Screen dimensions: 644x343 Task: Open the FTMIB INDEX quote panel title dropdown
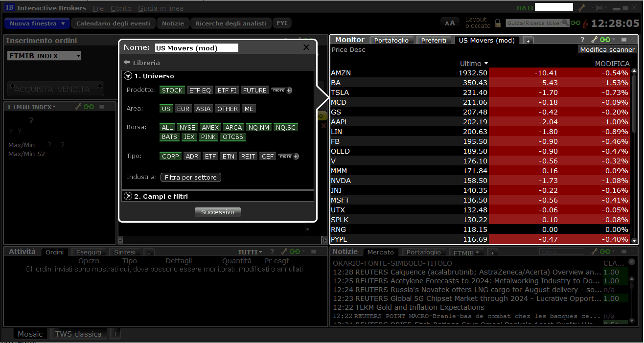point(32,107)
